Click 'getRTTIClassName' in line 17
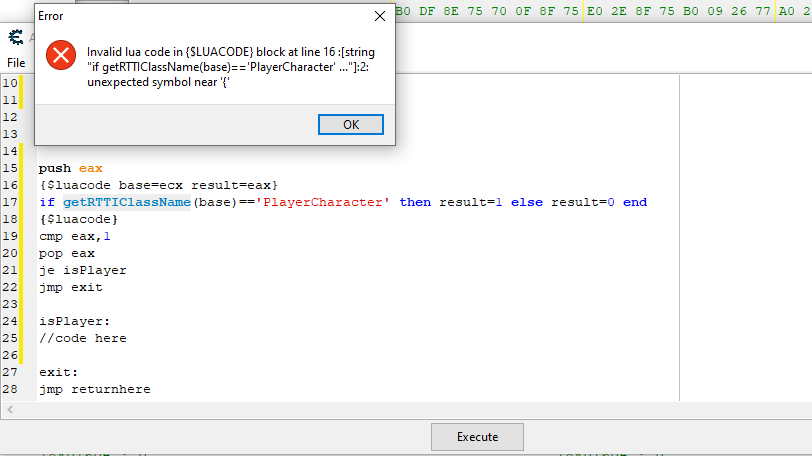The image size is (812, 456). coord(127,202)
